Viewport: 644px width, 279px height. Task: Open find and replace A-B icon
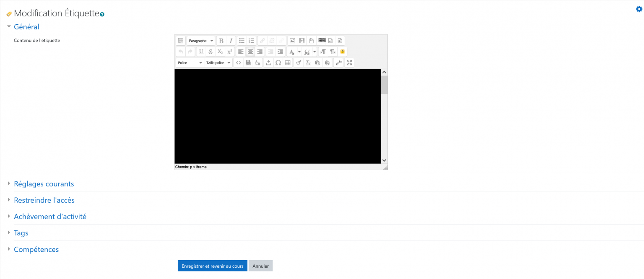[x=258, y=62]
